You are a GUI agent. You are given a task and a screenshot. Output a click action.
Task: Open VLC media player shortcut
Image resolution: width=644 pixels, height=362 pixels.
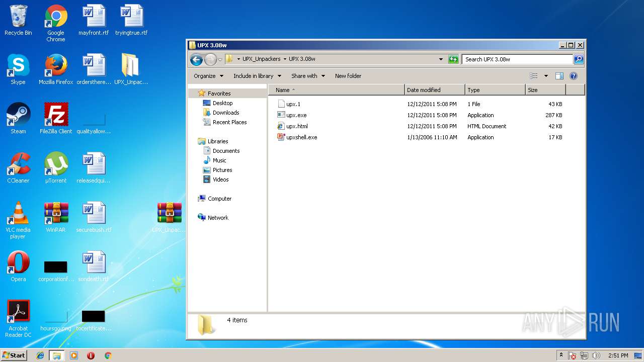pyautogui.click(x=18, y=220)
